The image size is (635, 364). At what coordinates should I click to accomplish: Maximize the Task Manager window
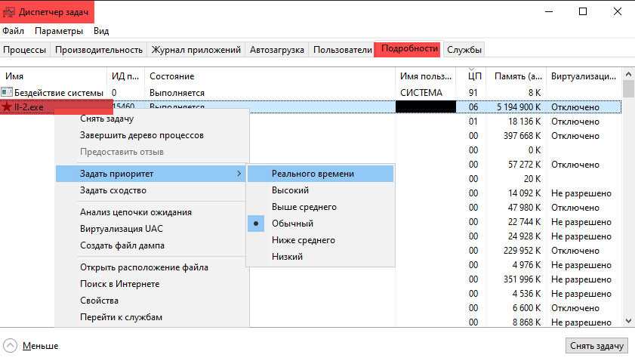583,11
